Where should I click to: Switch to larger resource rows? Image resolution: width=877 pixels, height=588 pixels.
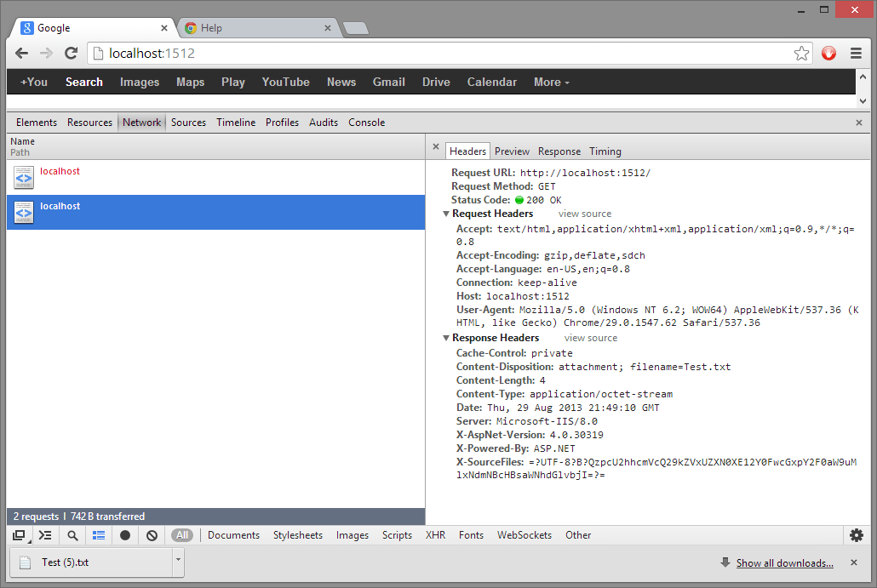[98, 535]
